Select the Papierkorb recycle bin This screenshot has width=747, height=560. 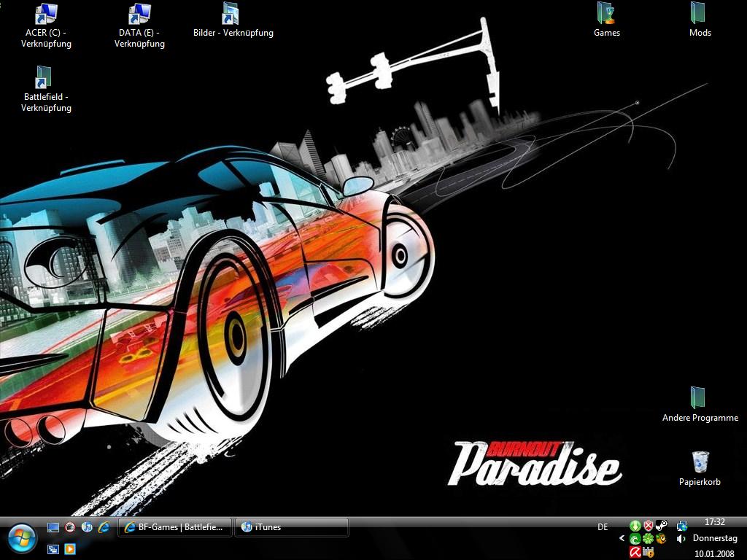pyautogui.click(x=700, y=469)
